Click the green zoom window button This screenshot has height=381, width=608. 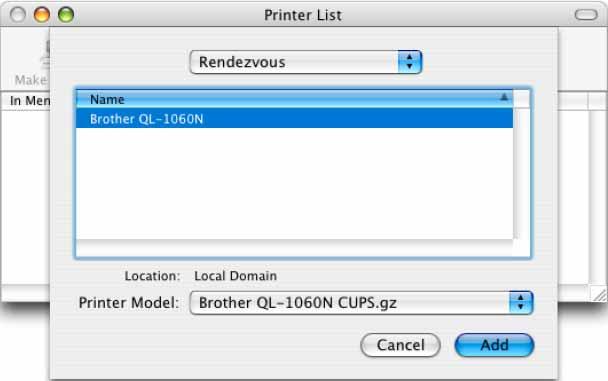coord(66,15)
